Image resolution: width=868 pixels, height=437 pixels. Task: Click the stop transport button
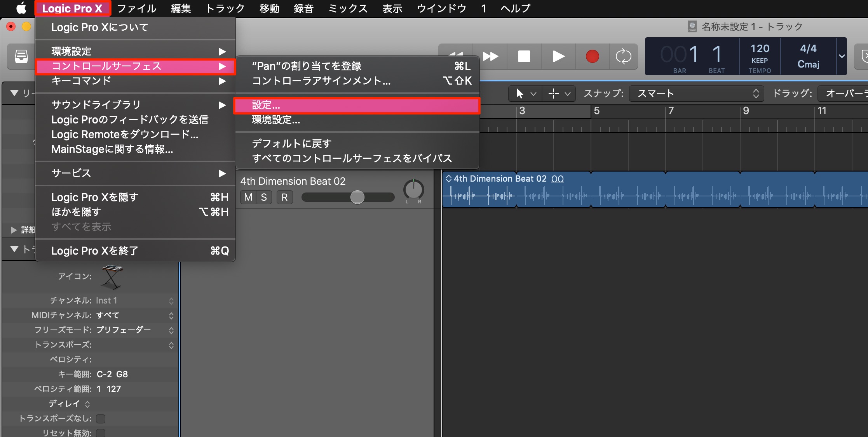(x=524, y=56)
